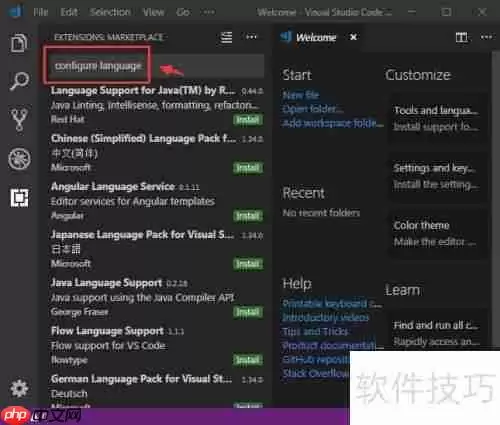
Task: Install Language Support for Java by Red Hat
Action: (x=248, y=120)
